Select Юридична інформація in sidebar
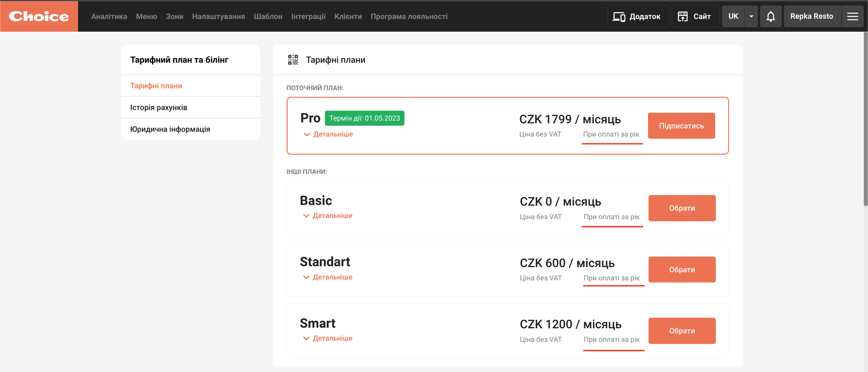 (x=170, y=129)
